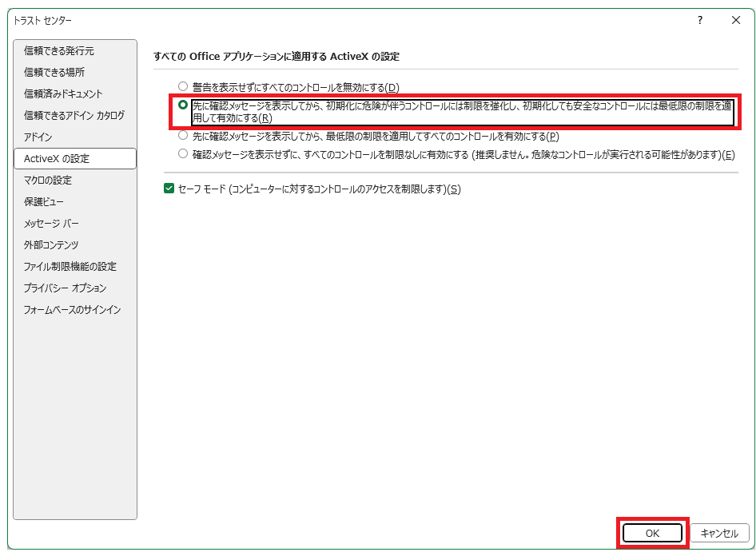
Task: Open the アドイン settings page
Action: [38, 137]
